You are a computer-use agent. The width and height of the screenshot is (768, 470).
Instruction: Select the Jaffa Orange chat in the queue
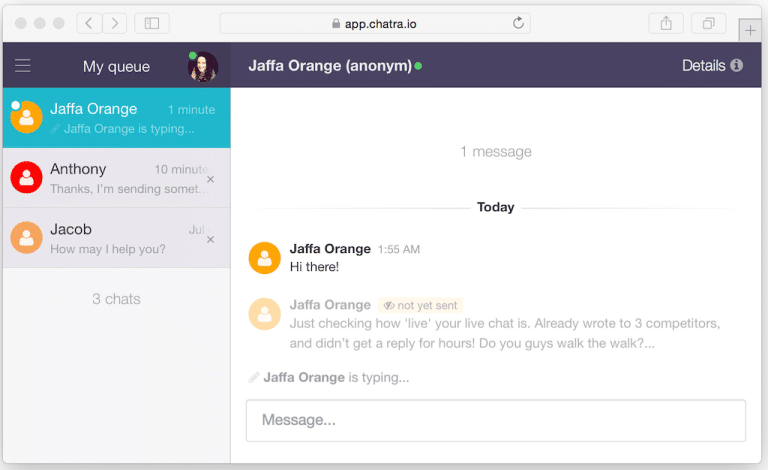click(117, 118)
